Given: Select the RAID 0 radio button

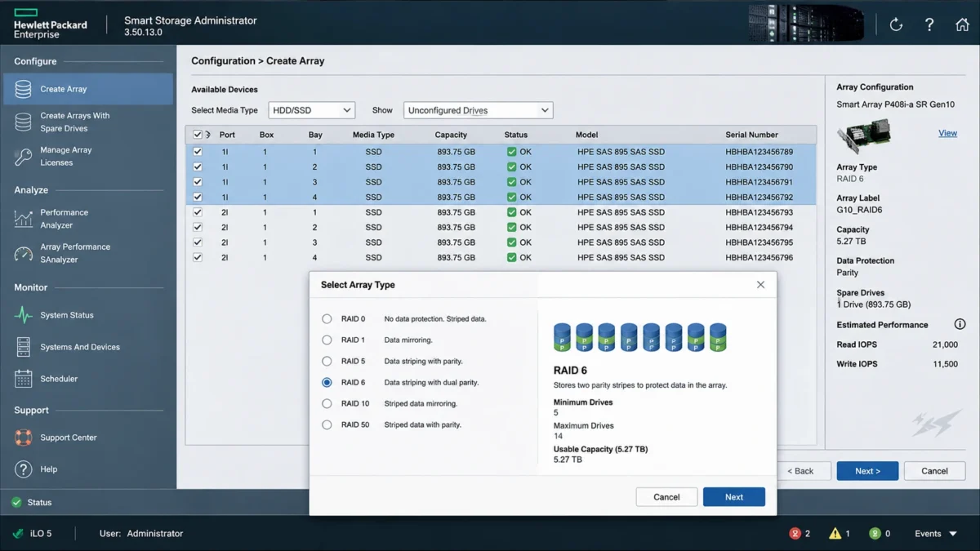Looking at the screenshot, I should coord(327,319).
